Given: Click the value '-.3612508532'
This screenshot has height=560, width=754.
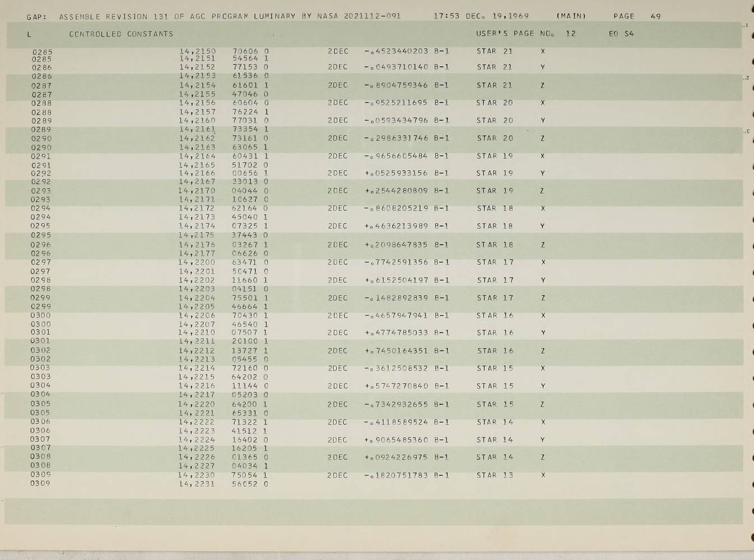Looking at the screenshot, I should pos(396,368).
